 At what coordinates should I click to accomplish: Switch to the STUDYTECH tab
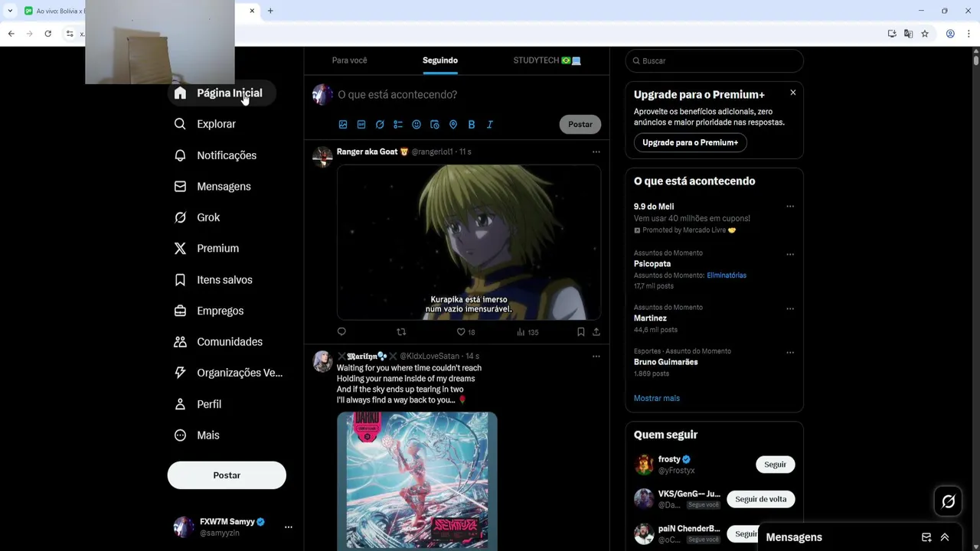point(547,60)
